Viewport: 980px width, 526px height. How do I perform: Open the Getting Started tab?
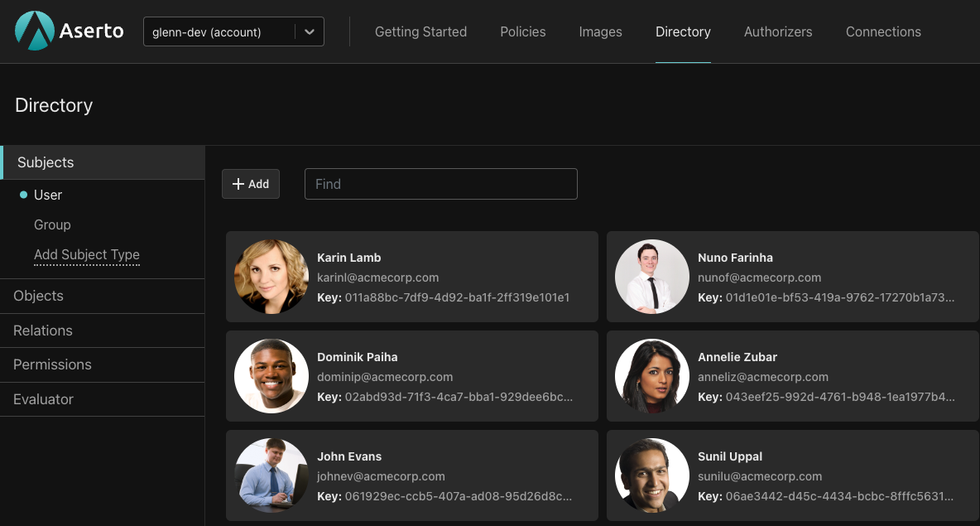pos(420,32)
